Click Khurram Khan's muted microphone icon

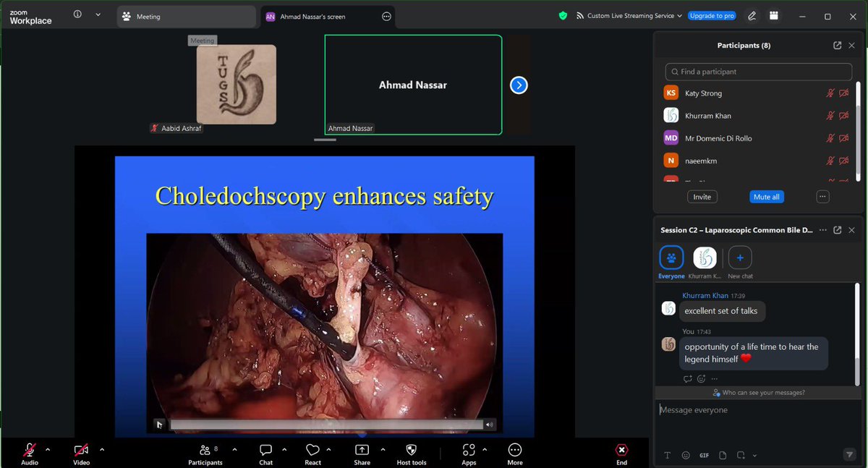(x=830, y=116)
